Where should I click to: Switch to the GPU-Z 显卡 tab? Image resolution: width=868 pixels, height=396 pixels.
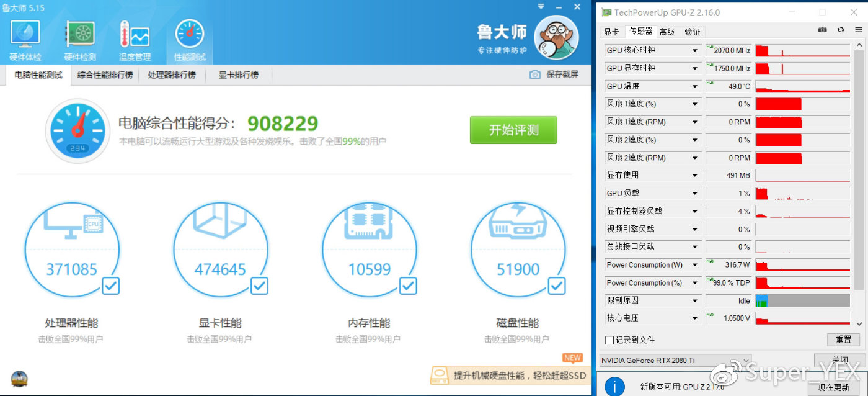[611, 32]
